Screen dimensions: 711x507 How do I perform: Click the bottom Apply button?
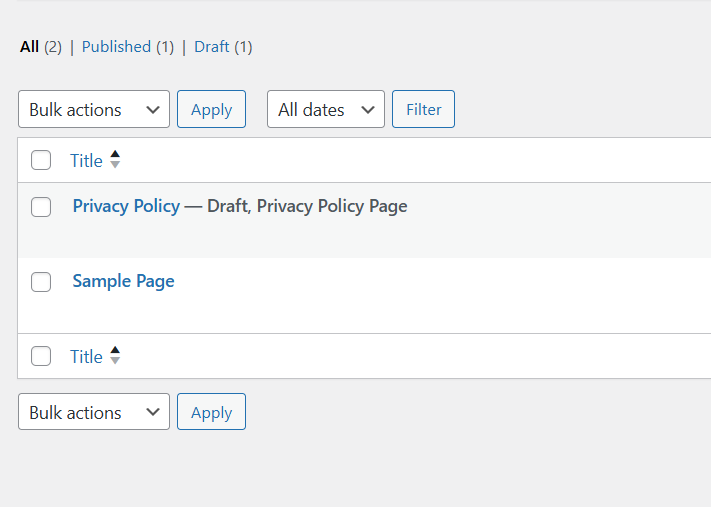(x=211, y=412)
